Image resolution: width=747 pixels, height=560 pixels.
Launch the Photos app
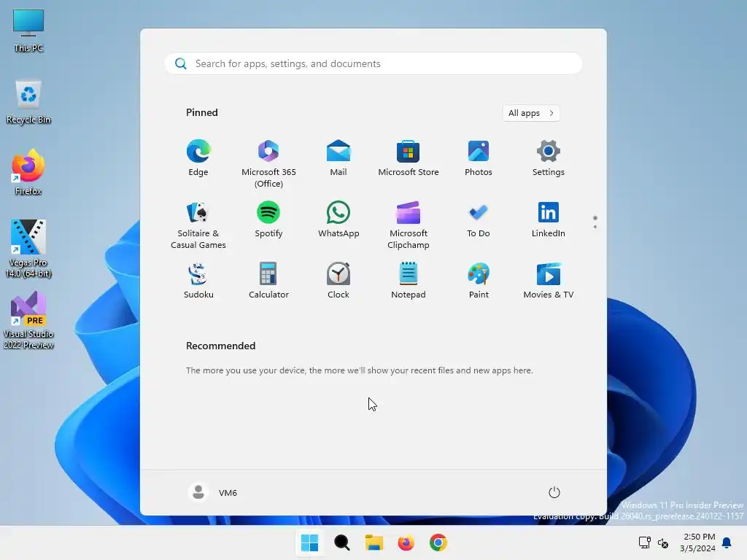click(x=479, y=159)
